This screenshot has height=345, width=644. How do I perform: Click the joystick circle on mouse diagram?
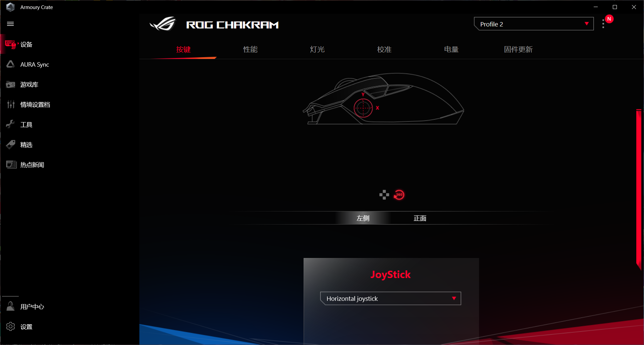pos(363,108)
